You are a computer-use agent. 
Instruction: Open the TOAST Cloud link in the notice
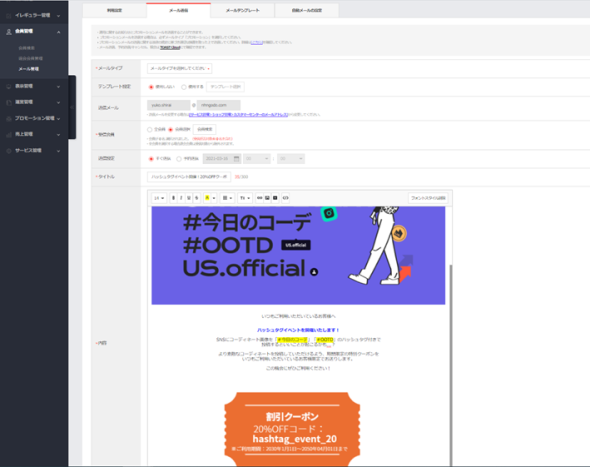pyautogui.click(x=170, y=47)
